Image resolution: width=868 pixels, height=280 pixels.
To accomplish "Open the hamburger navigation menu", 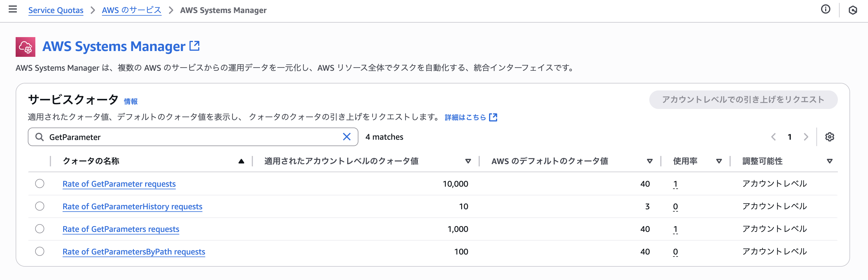I will click(x=13, y=9).
